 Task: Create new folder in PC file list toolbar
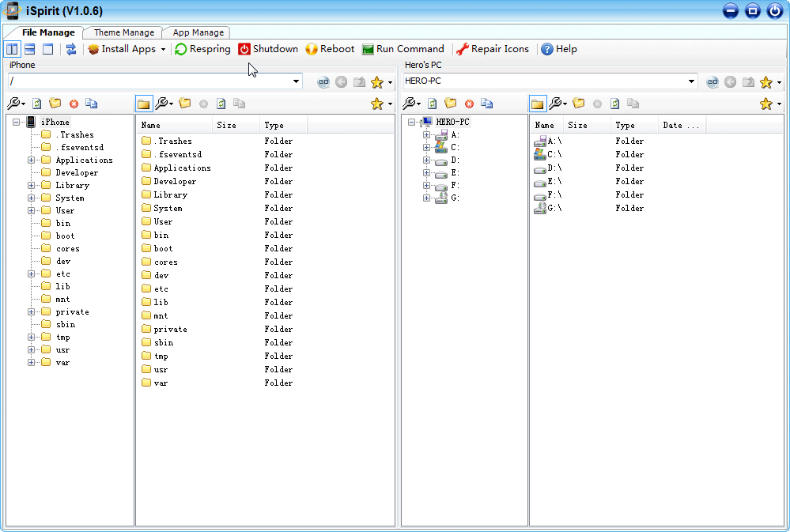578,104
